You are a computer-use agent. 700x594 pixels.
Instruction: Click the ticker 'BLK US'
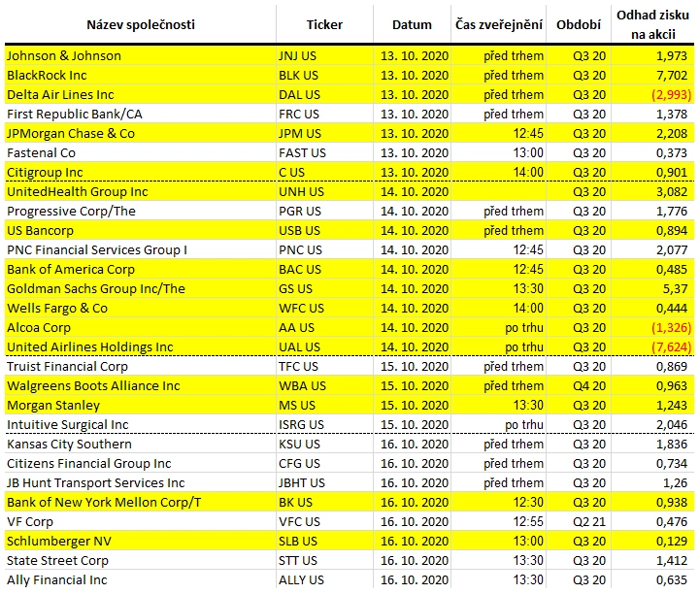pos(298,75)
